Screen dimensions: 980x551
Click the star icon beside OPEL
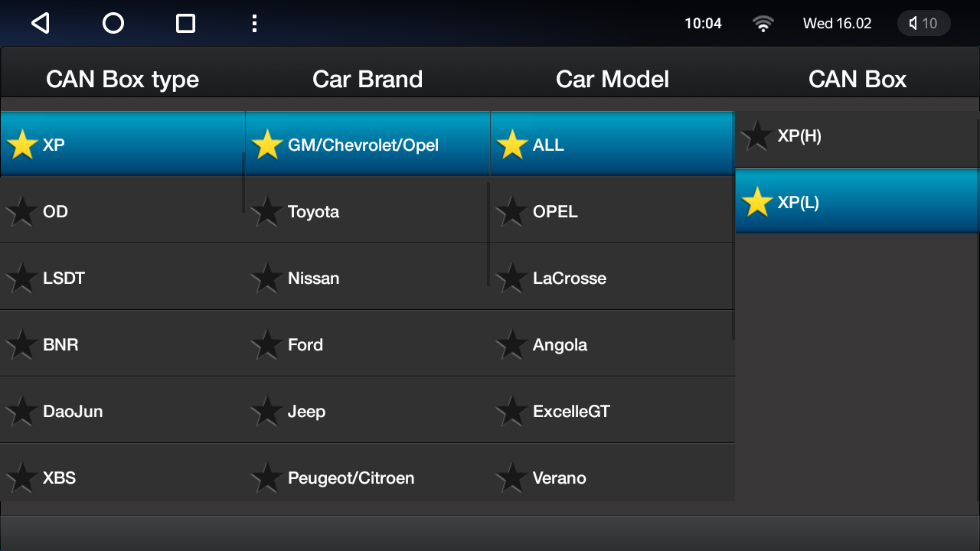pyautogui.click(x=511, y=211)
